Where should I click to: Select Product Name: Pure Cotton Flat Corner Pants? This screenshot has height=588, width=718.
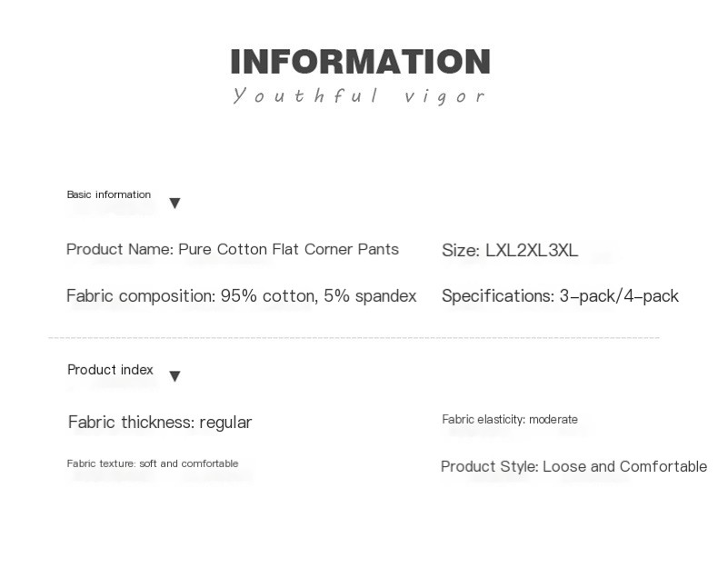(233, 249)
